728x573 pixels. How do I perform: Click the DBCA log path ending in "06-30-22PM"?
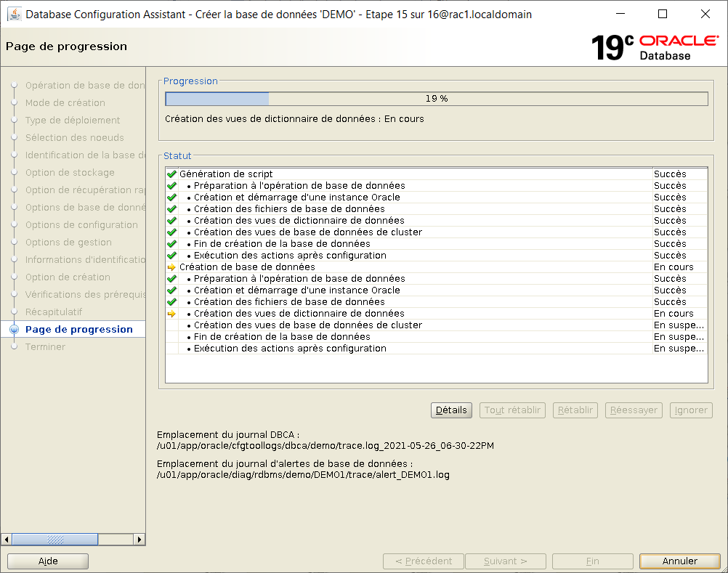click(325, 446)
